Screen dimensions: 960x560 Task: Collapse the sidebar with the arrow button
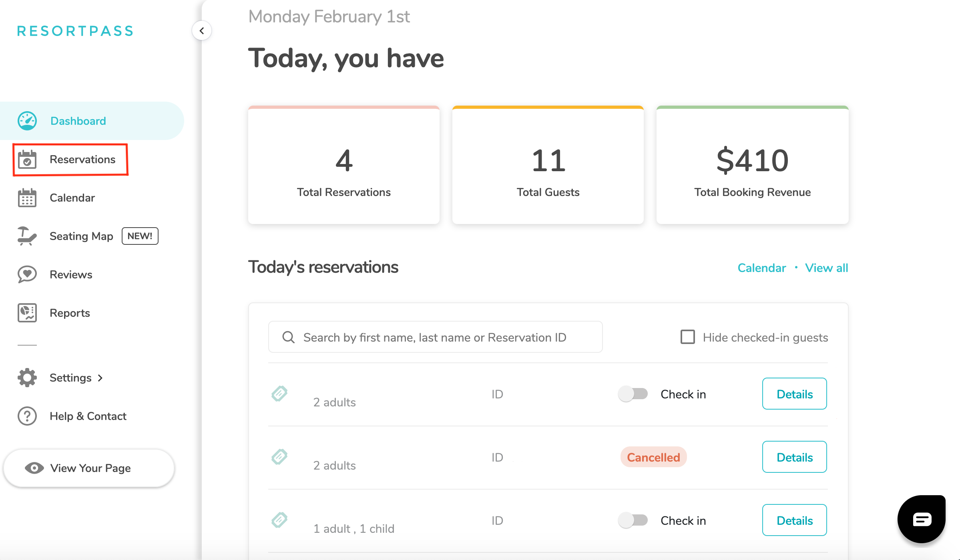[202, 31]
